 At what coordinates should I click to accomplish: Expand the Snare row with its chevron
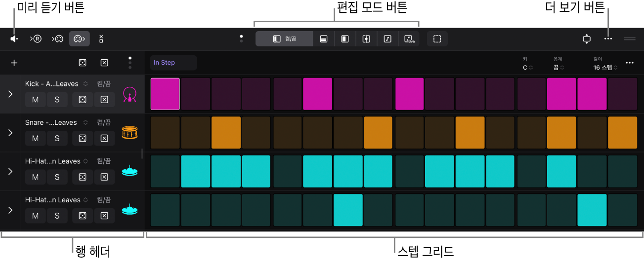[10, 133]
